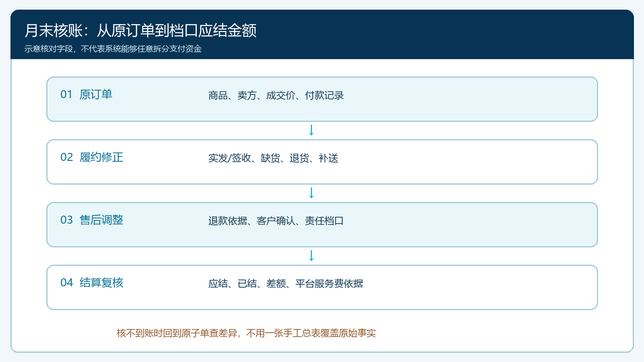Select the text 商品、卖方、成交价、付款记录
This screenshot has width=644, height=362.
point(276,95)
